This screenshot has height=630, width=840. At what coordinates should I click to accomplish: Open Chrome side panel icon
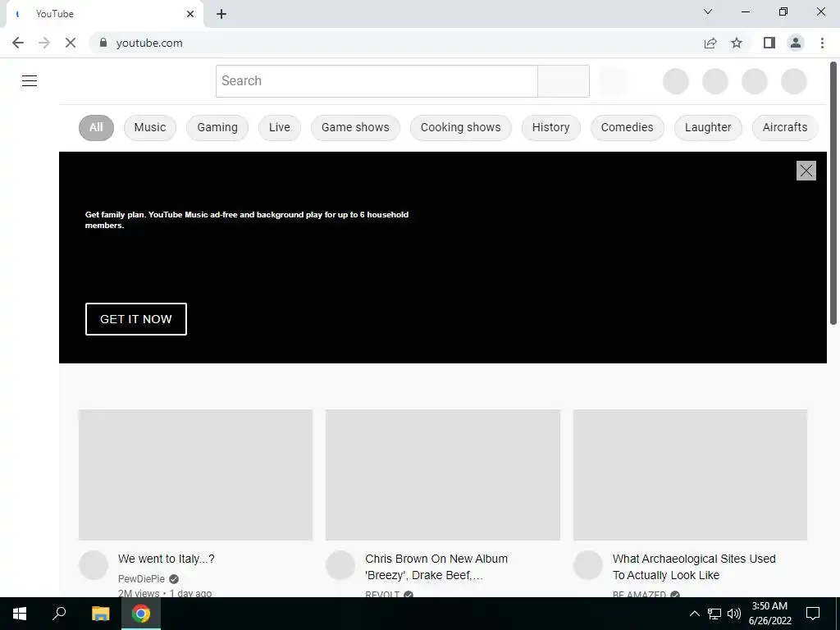pos(769,43)
